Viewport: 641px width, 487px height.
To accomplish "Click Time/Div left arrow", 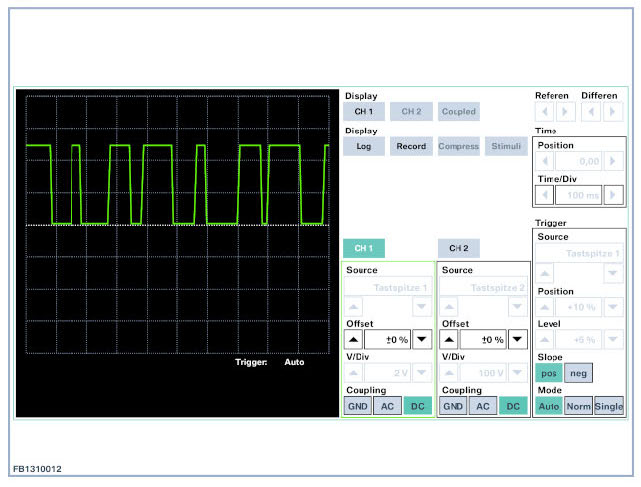I will pos(546,195).
